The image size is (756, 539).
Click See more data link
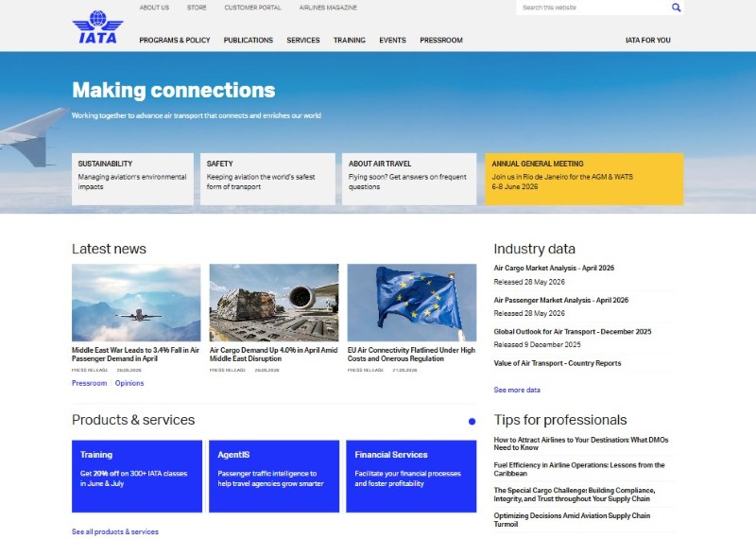(x=517, y=390)
